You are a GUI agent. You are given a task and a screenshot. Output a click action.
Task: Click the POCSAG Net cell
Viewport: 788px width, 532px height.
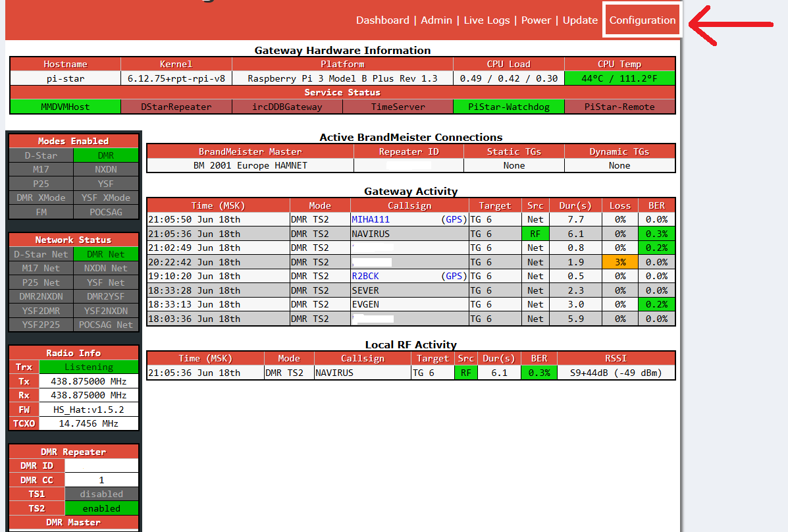coord(106,325)
